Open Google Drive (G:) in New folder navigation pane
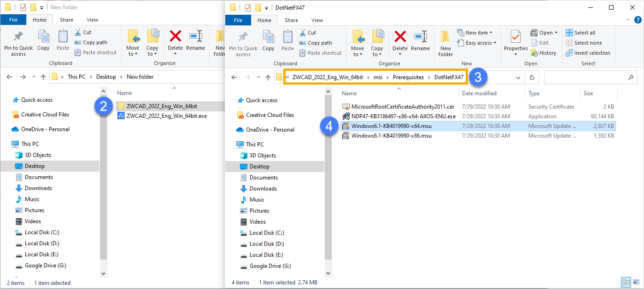Screen dimensions: 644x289 tap(46, 266)
